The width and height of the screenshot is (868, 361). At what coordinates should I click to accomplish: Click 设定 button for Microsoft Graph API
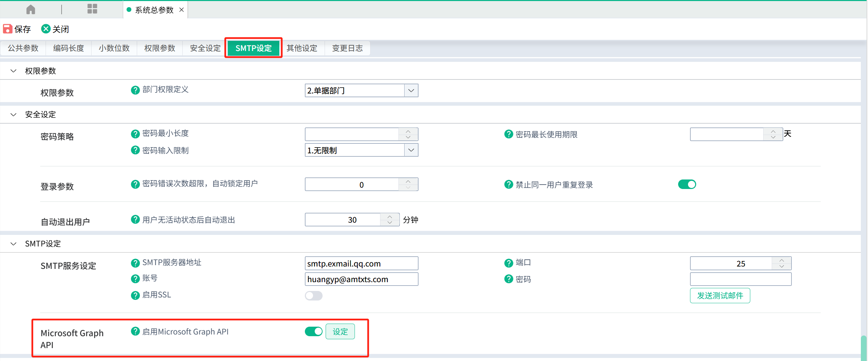pos(340,331)
